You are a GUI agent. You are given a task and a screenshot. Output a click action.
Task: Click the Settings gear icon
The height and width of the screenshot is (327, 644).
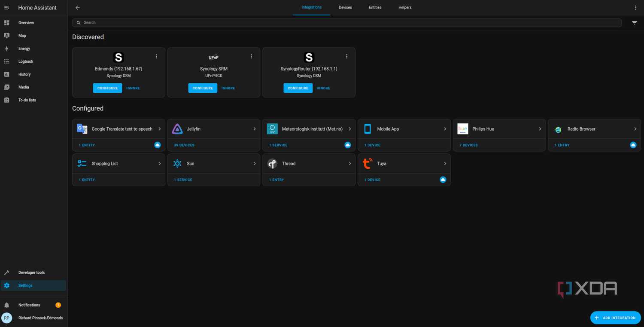click(6, 285)
